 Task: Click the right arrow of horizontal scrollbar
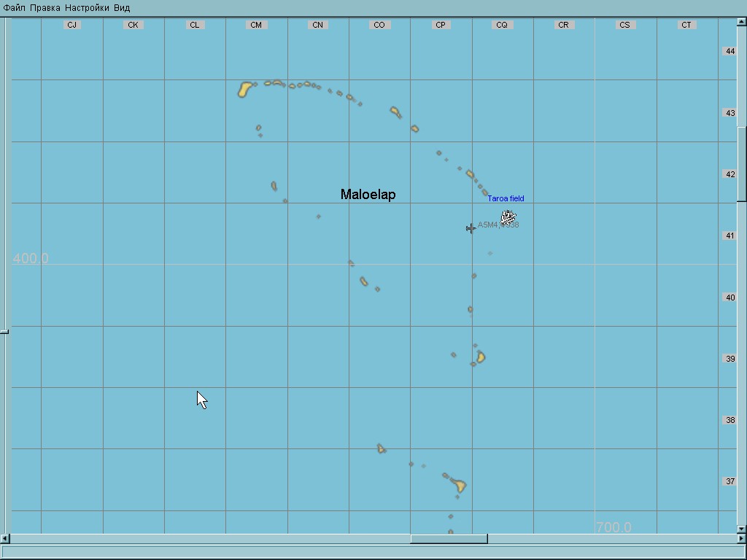pyautogui.click(x=742, y=539)
